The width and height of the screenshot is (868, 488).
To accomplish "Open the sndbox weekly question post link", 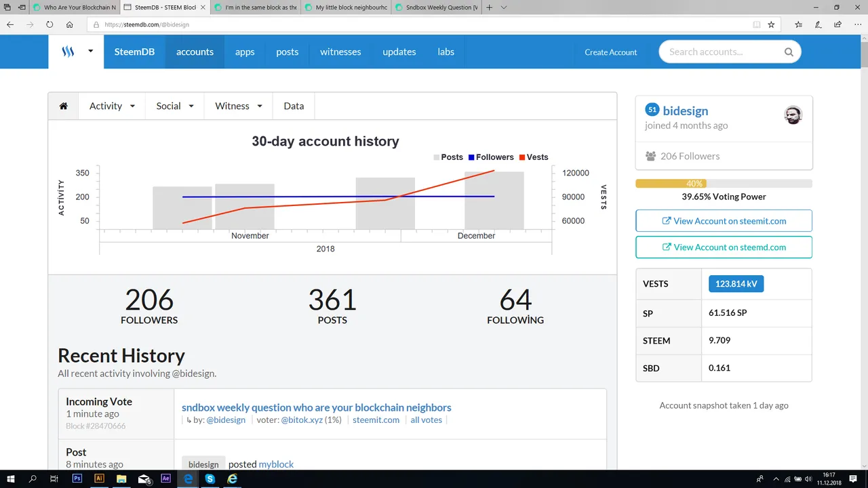I will click(316, 407).
